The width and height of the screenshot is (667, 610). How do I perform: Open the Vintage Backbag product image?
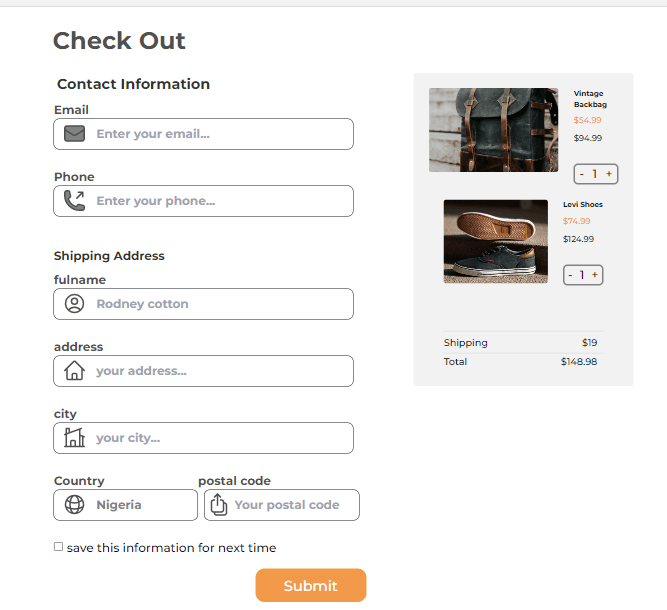493,130
